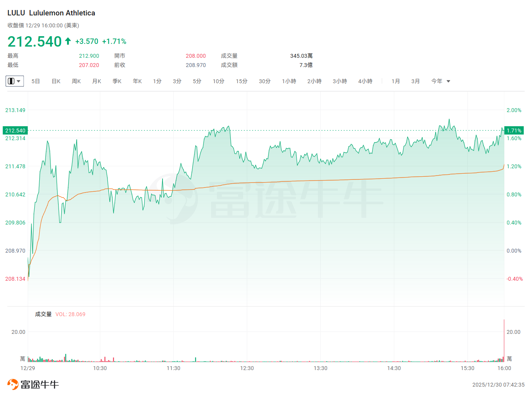Choose the 15分 interval tab
This screenshot has width=532, height=397.
(x=242, y=81)
